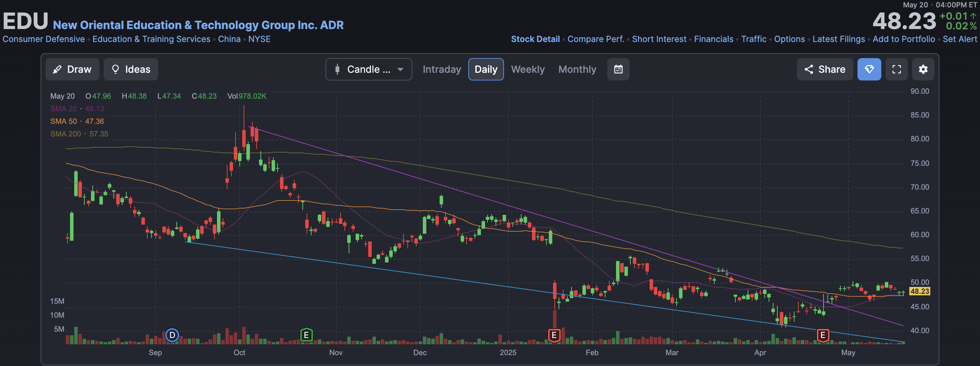980x366 pixels.
Task: Open the Options link
Action: [x=789, y=39]
